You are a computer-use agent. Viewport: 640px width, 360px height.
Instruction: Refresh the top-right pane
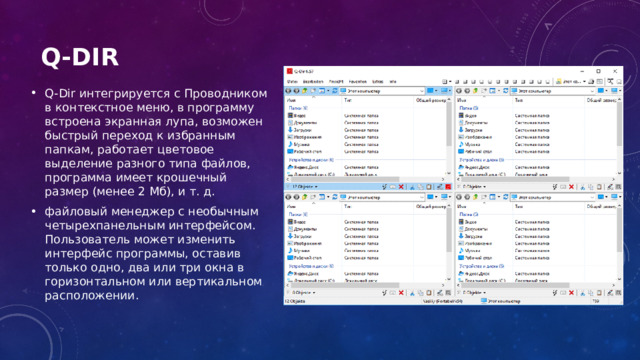pos(505,91)
